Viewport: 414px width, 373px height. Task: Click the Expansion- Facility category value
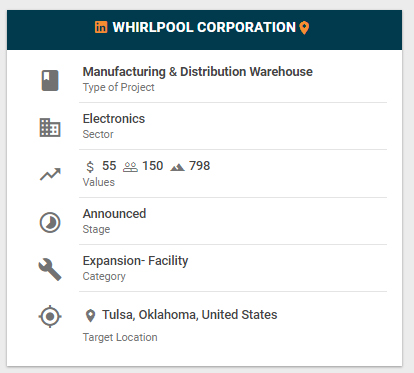coord(135,261)
